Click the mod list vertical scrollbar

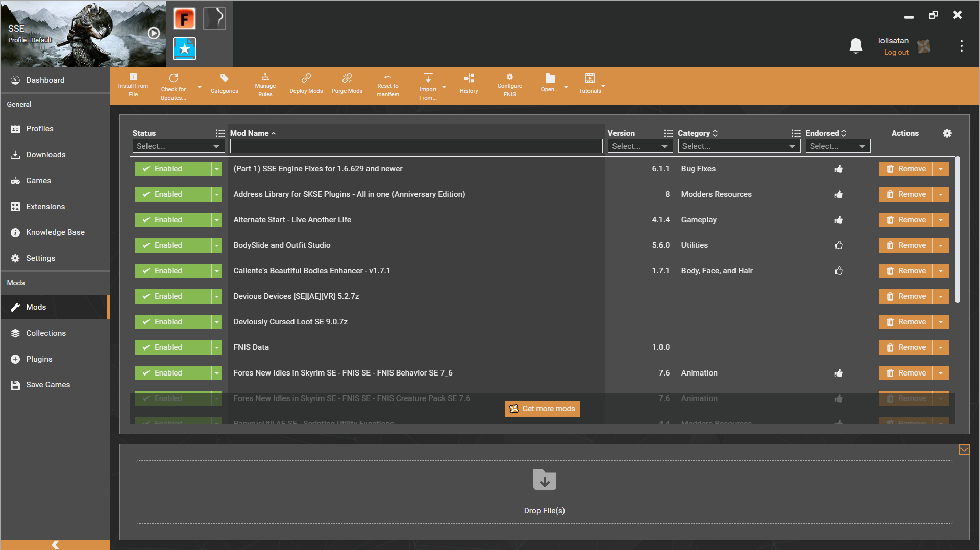[x=958, y=230]
